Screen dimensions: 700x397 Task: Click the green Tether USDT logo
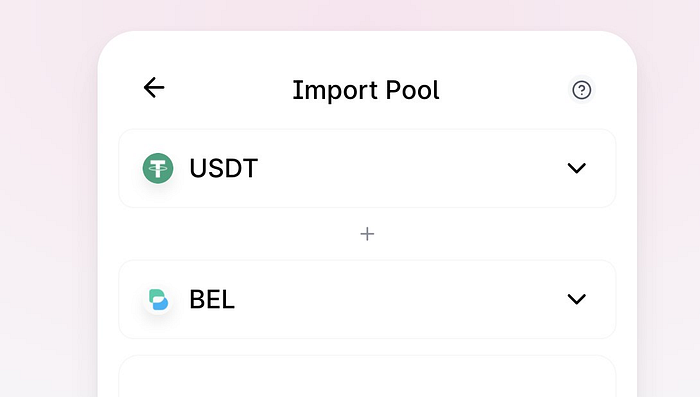[x=158, y=168]
